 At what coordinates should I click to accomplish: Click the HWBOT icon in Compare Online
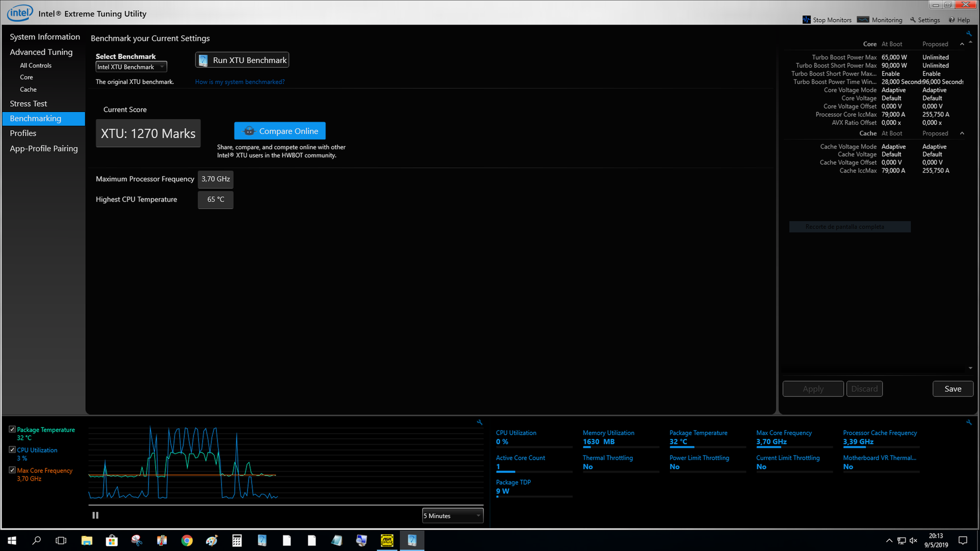click(x=249, y=131)
